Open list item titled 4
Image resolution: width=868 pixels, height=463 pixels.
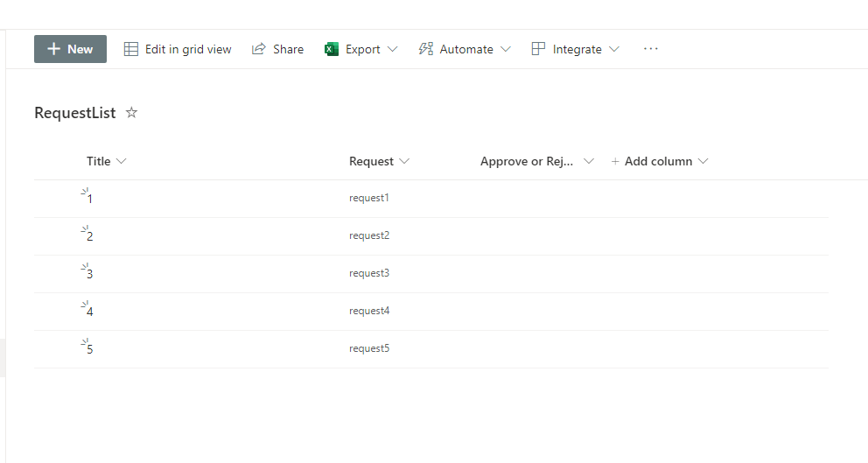(89, 312)
